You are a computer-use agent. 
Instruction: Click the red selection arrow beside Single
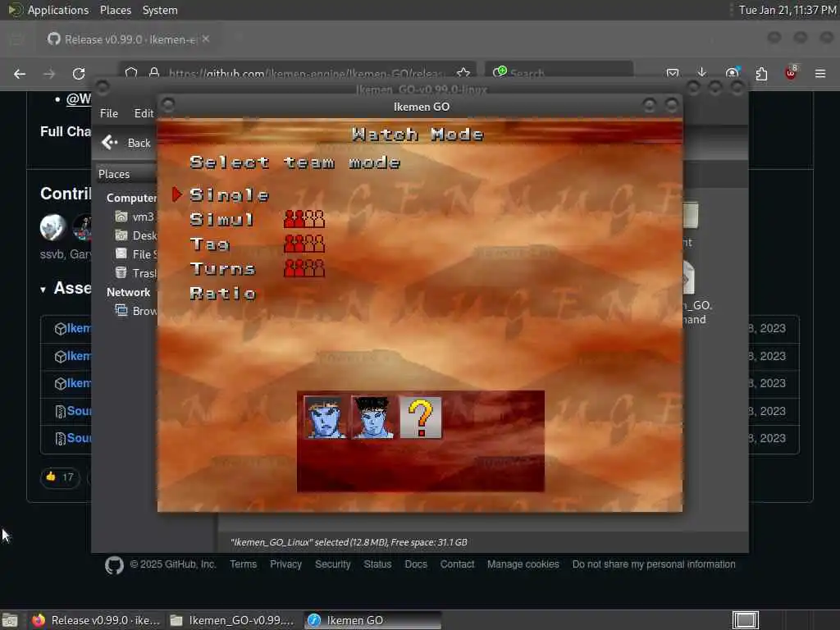coord(177,194)
